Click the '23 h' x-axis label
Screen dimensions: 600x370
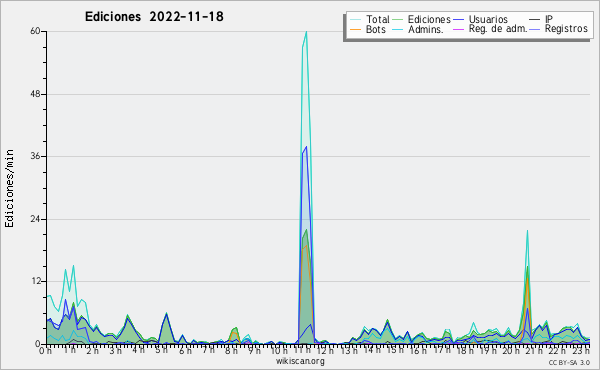pos(581,350)
